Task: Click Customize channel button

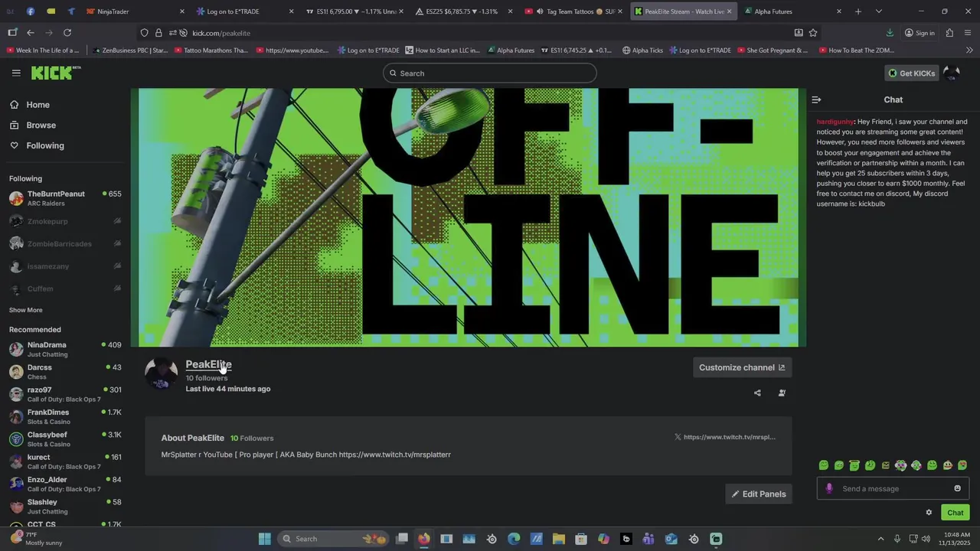Action: pyautogui.click(x=742, y=367)
